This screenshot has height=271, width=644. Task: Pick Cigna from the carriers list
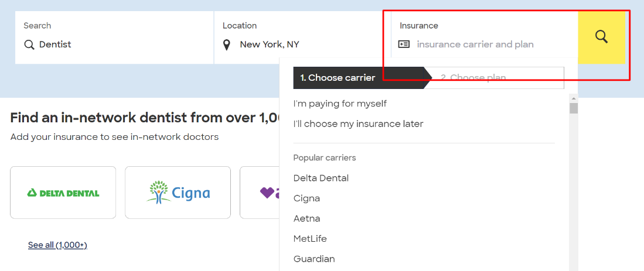tap(306, 198)
